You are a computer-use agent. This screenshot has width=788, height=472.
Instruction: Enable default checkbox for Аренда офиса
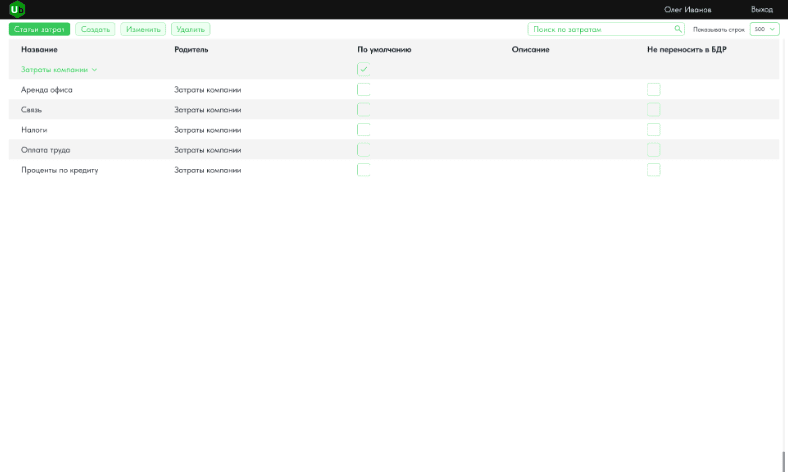pos(363,90)
